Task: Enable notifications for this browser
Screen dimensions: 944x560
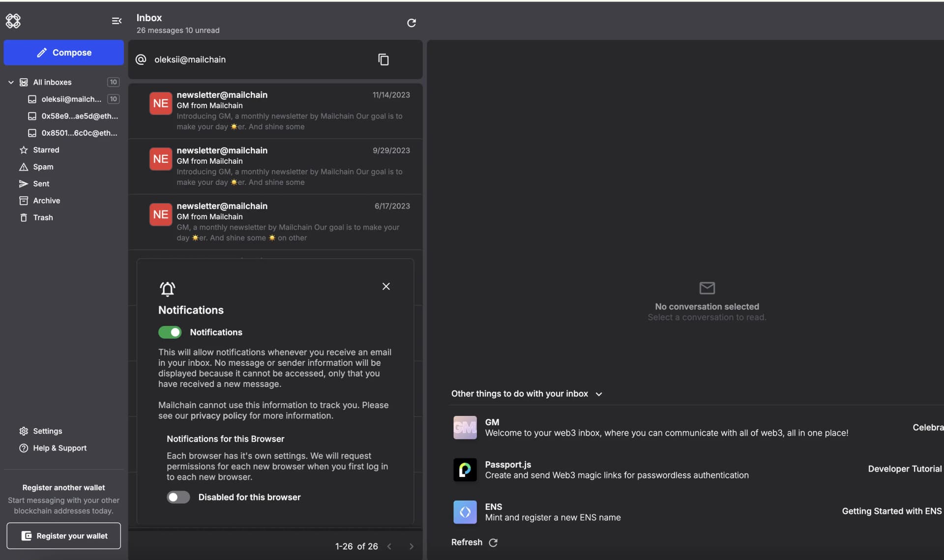Action: click(177, 497)
